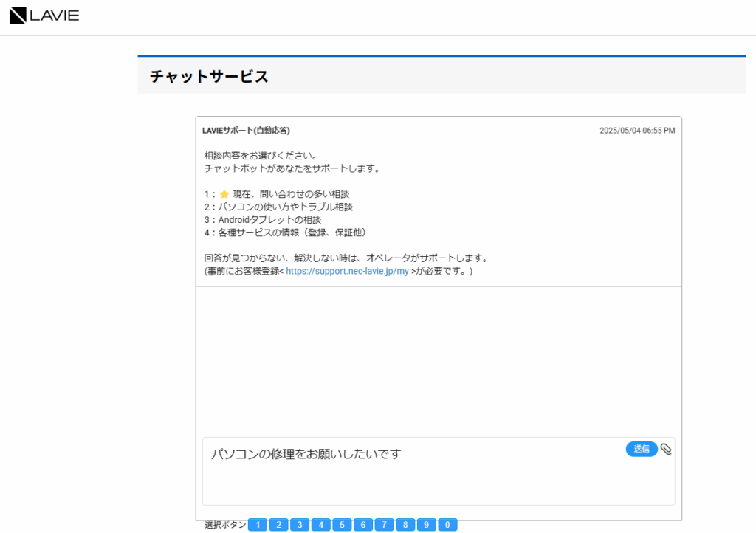The image size is (756, 533).
Task: Click the LAVIE サポート bot name label
Action: coord(245,130)
